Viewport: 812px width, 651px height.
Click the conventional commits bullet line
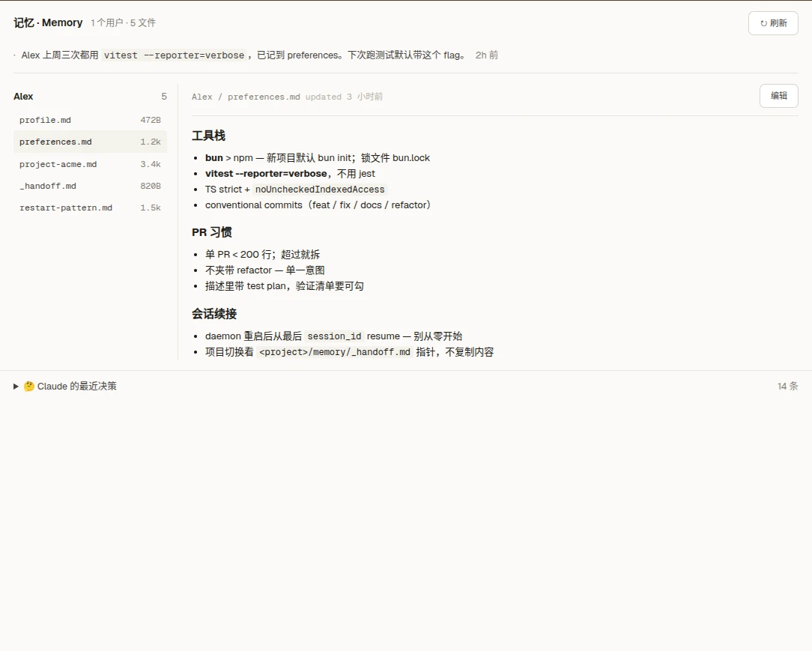(x=318, y=205)
